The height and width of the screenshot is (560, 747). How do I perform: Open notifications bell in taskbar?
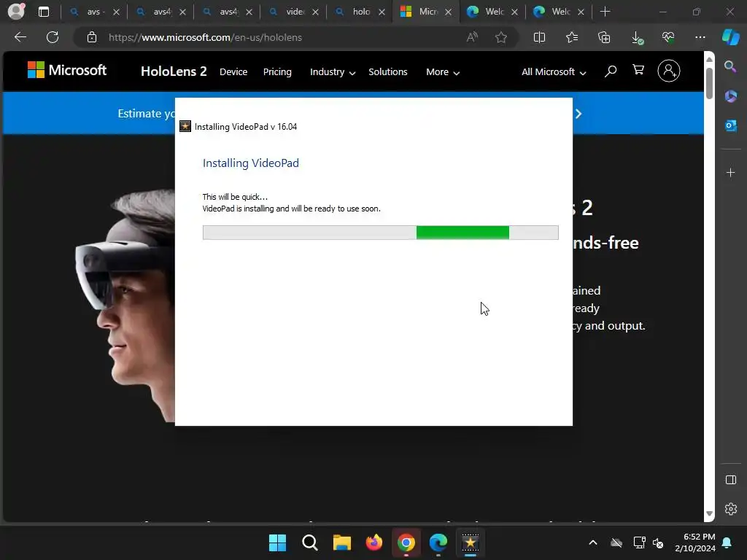point(727,542)
